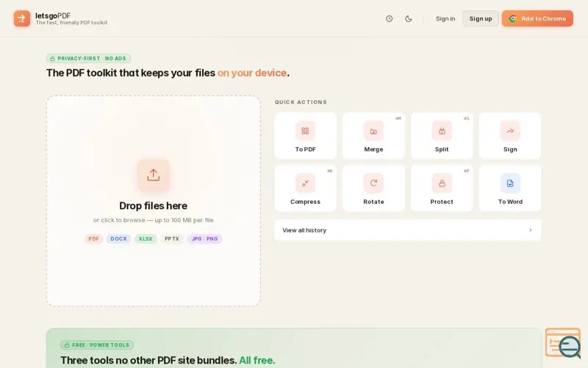Open the Sign quick action

(510, 136)
